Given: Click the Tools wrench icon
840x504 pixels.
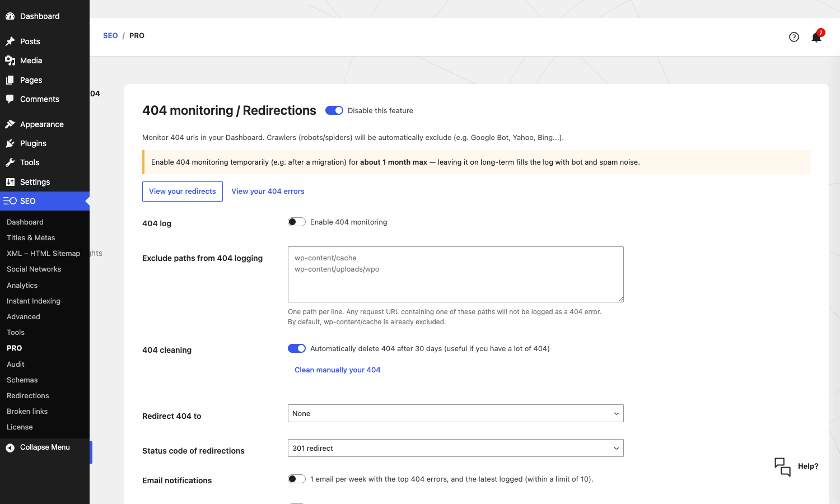Looking at the screenshot, I should pos(10,162).
